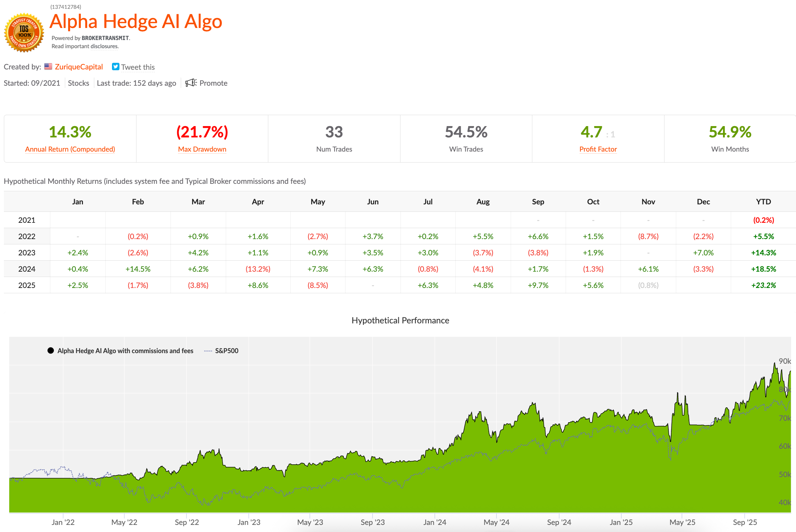Select the Feb 2024 +14.5% return cell
Image resolution: width=796 pixels, height=532 pixels.
click(138, 269)
